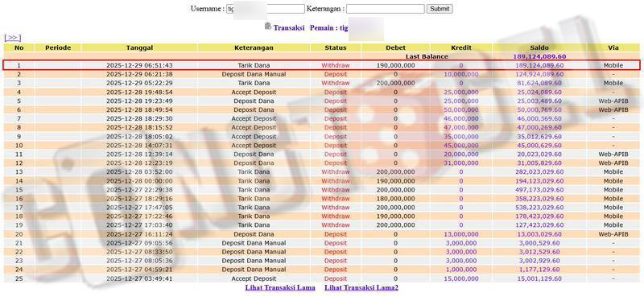
Task: Select date 2025-12-29 06:21:38
Action: tap(139, 74)
